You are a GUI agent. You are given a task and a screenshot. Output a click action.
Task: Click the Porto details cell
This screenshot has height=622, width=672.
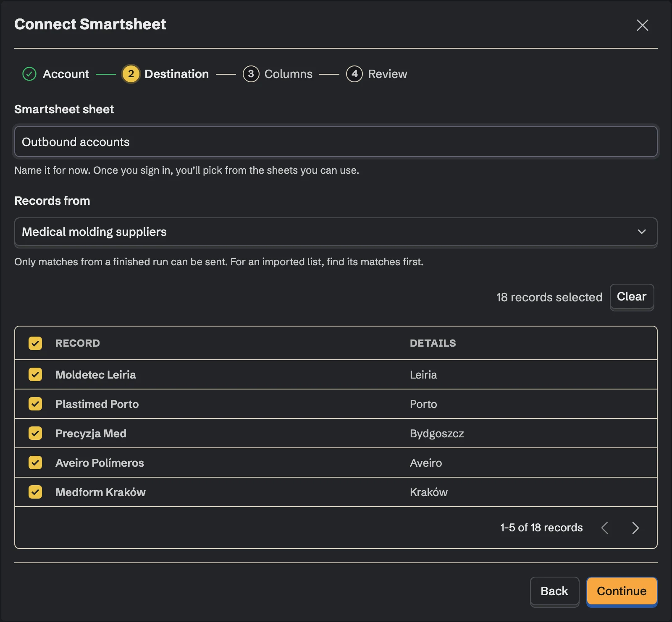click(x=423, y=404)
